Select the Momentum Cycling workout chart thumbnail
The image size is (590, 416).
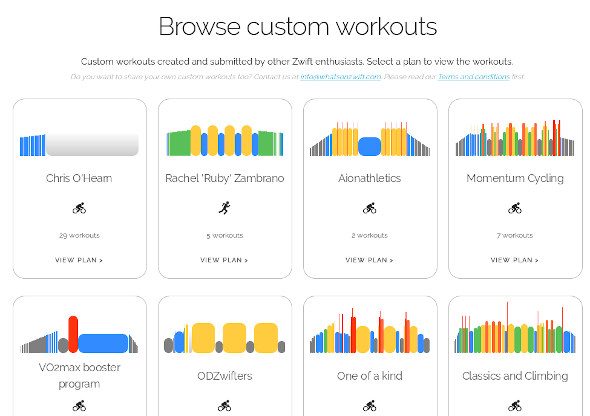click(x=515, y=138)
